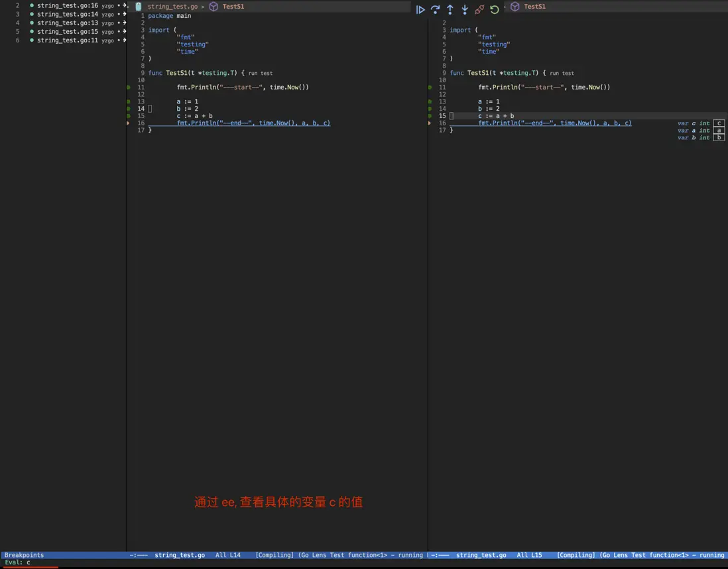This screenshot has height=569, width=728.
Task: Click string_test.go in right pane mode line
Action: pyautogui.click(x=481, y=555)
